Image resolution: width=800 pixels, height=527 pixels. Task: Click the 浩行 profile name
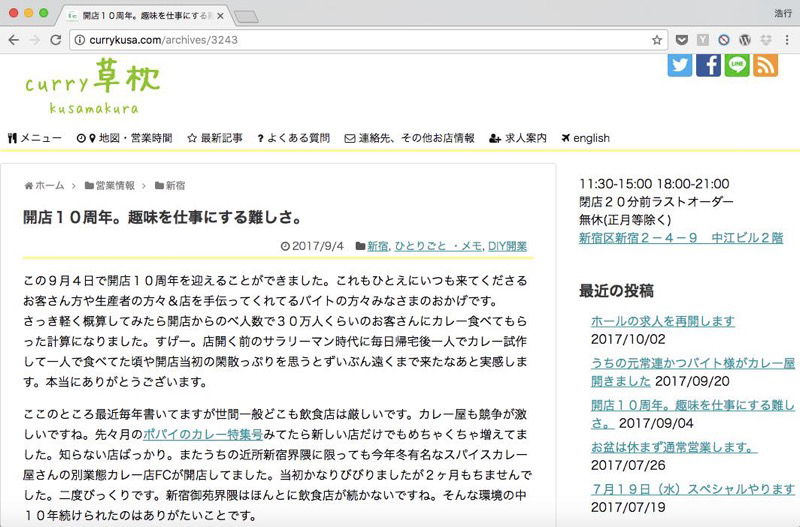pyautogui.click(x=783, y=14)
